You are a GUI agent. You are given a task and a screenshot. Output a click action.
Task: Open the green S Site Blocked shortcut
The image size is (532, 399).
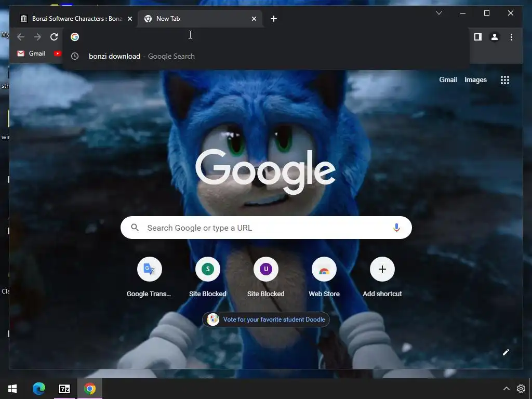(208, 277)
